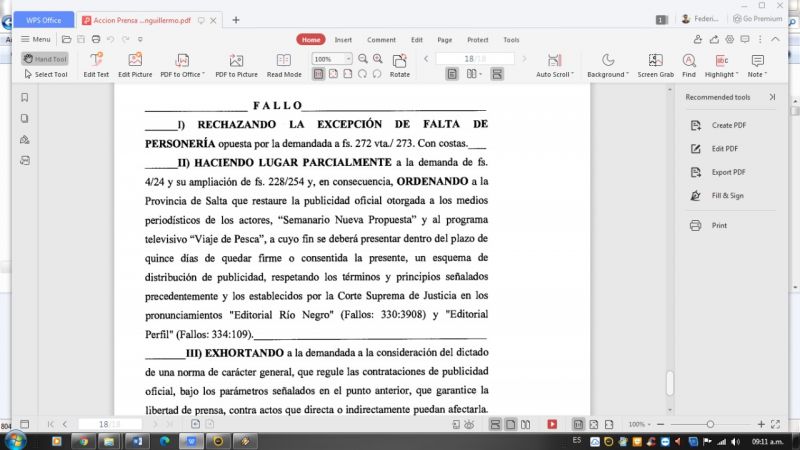Open the Find tool
Viewport: 800px width, 450px height.
[689, 65]
